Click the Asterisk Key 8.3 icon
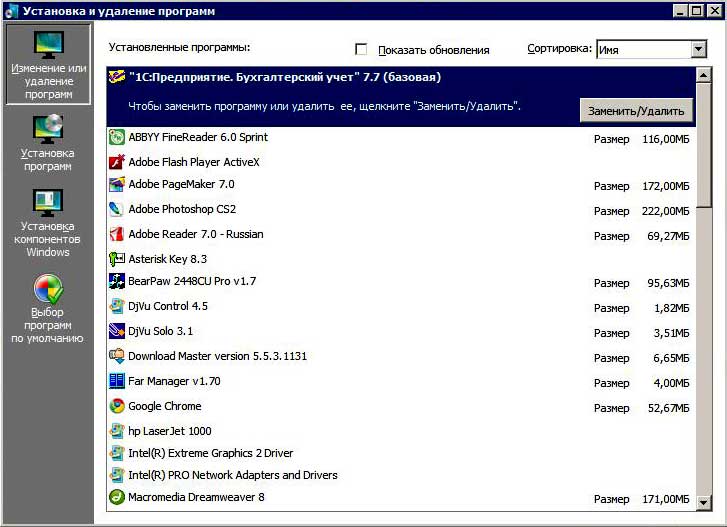The image size is (727, 527). (x=116, y=259)
